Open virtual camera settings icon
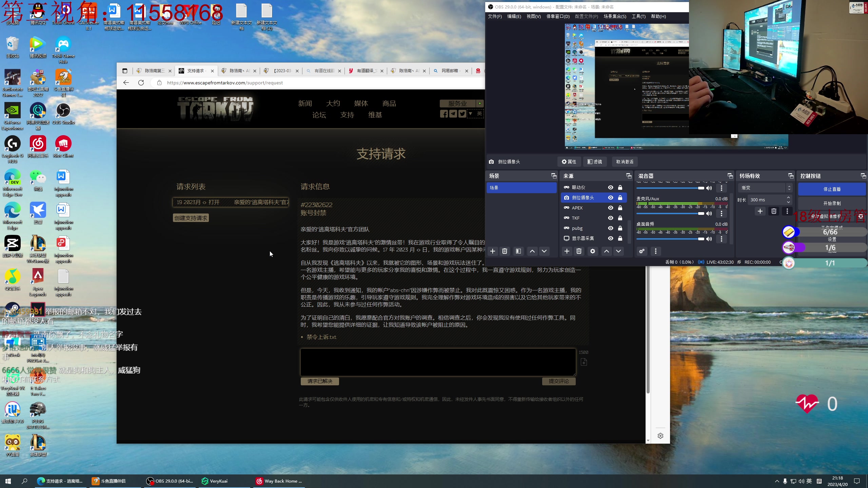The height and width of the screenshot is (488, 868). click(x=861, y=216)
